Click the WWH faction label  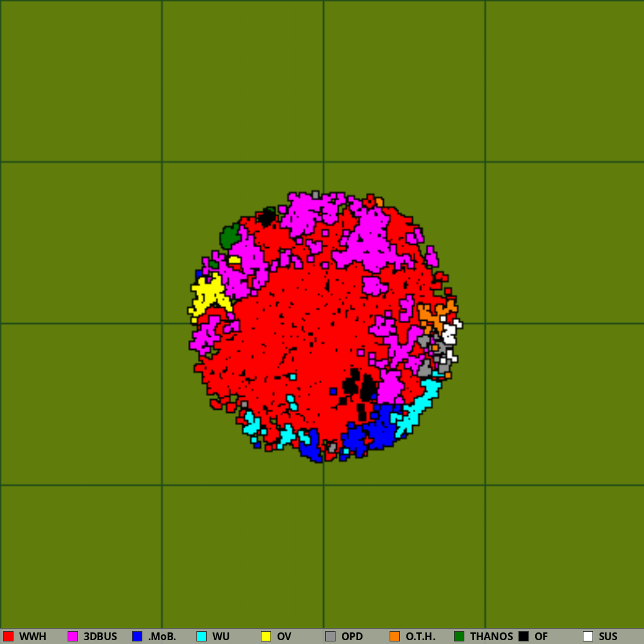tap(33, 636)
